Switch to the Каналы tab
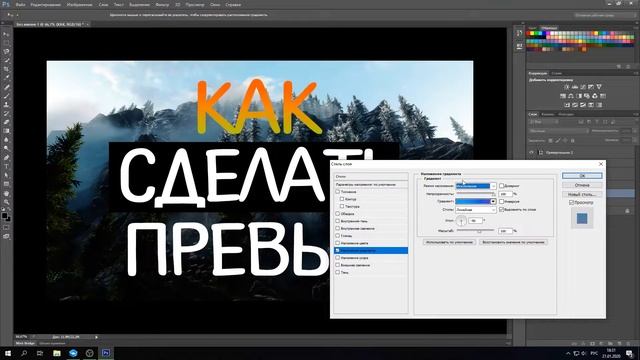 pyautogui.click(x=548, y=114)
